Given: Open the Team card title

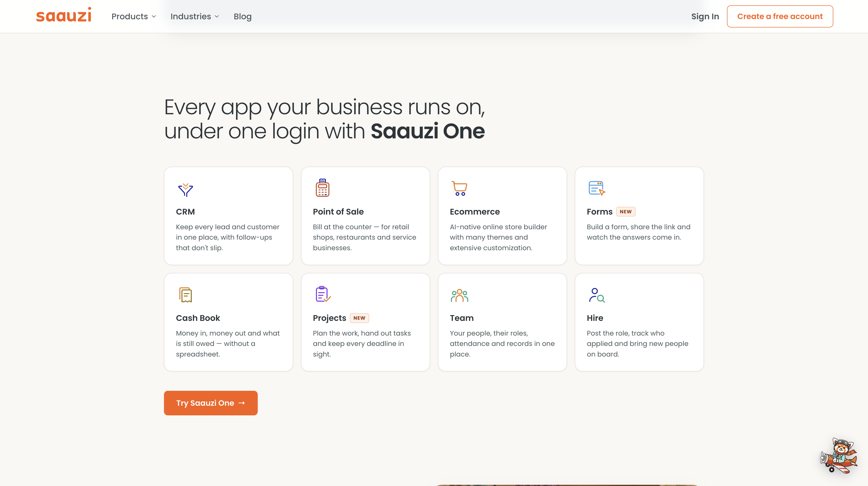Looking at the screenshot, I should click(462, 318).
